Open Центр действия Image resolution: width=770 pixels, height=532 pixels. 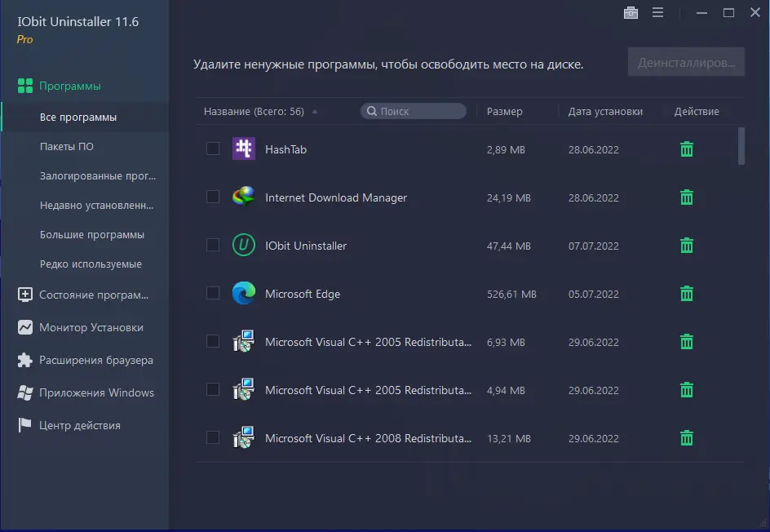(79, 425)
